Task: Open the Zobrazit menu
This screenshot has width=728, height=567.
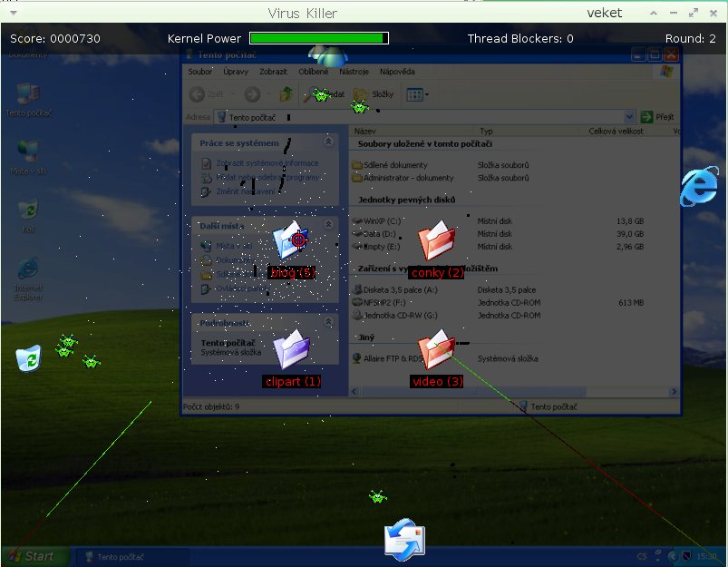Action: click(x=273, y=72)
